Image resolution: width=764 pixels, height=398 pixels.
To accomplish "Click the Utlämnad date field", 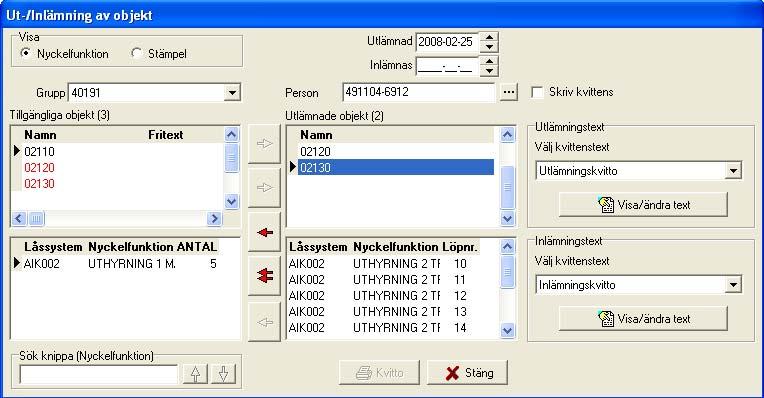I will (447, 42).
